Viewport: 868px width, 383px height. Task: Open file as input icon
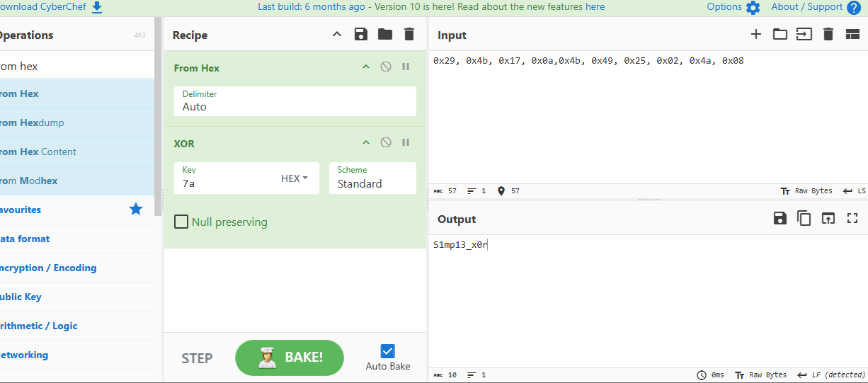point(804,35)
